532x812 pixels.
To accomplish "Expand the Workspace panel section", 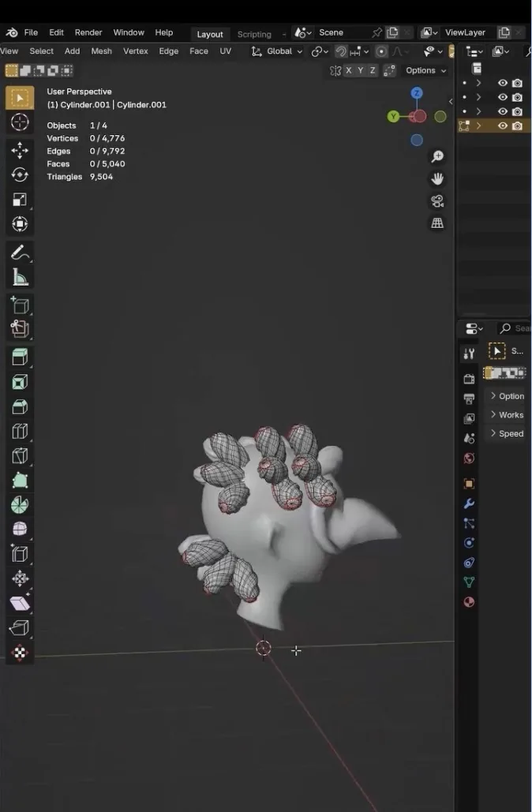I will point(508,415).
